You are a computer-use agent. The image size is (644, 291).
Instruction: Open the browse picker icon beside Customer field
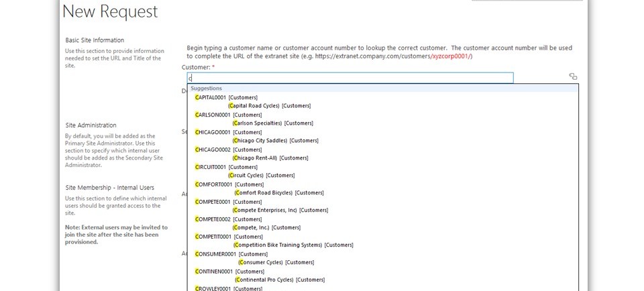573,76
